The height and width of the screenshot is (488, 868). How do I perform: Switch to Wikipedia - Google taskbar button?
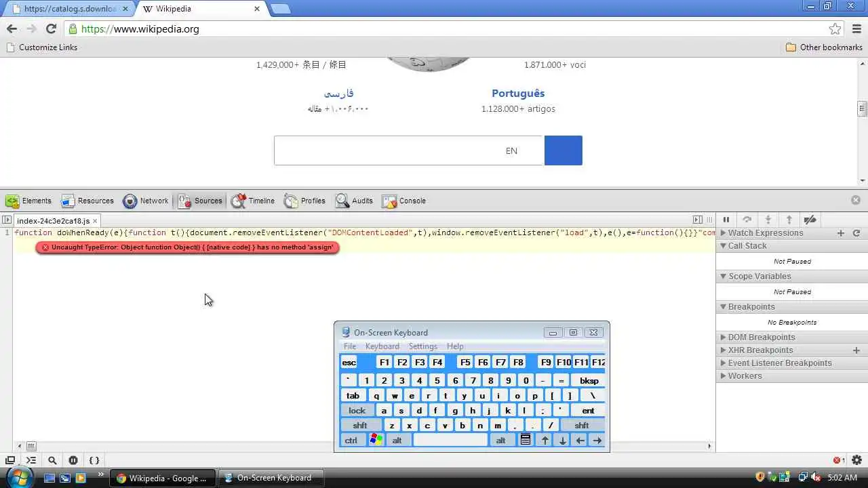[x=163, y=478]
